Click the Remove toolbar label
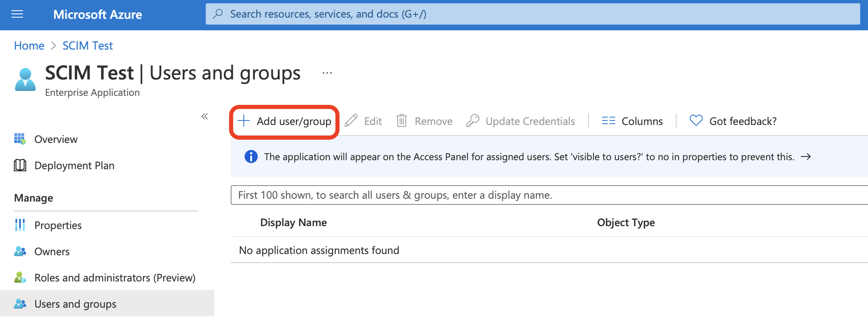The width and height of the screenshot is (868, 322). [434, 121]
